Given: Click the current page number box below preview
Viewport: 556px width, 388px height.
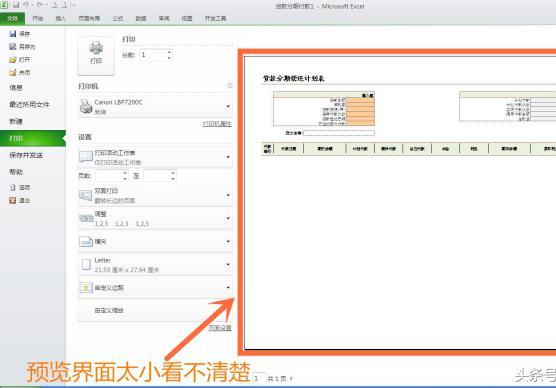Looking at the screenshot, I should point(259,378).
